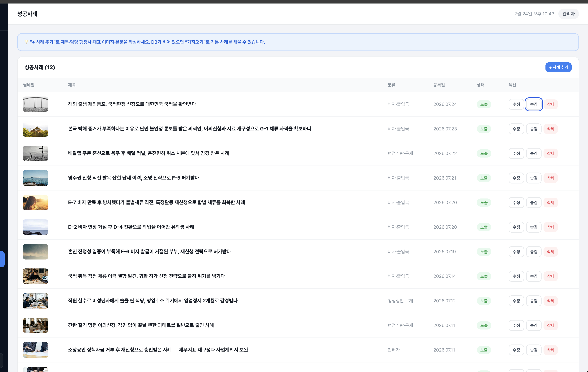This screenshot has width=588, height=372.
Task: Hide the 미성년자 술 판매 식당 case
Action: click(x=534, y=301)
